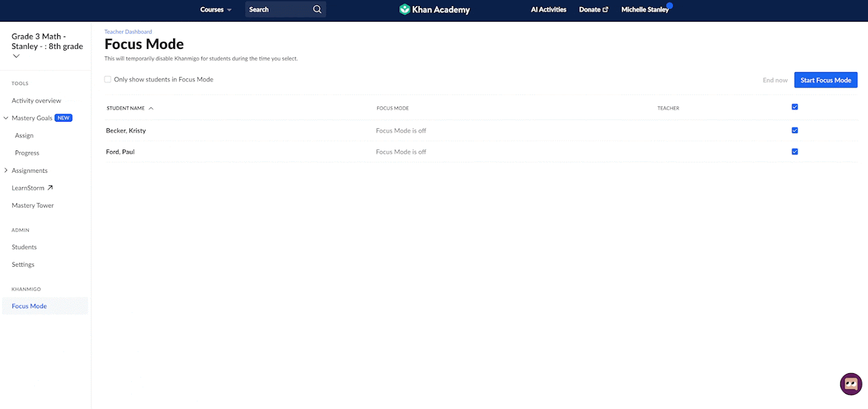This screenshot has height=409, width=868.
Task: Click the Khan Academy logo icon
Action: (404, 9)
